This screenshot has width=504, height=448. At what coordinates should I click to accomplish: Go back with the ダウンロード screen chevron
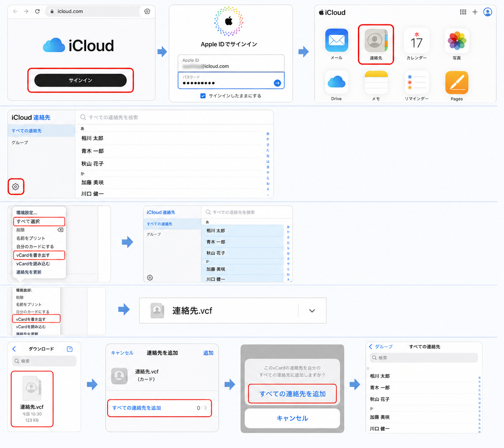pos(14,349)
